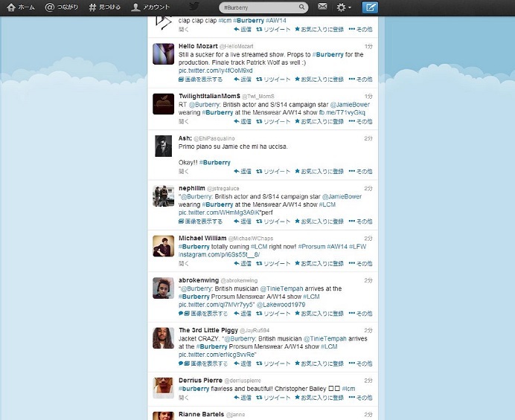The width and height of the screenshot is (515, 420).
Task: Show image in nephilim's tweet
Action: click(200, 222)
